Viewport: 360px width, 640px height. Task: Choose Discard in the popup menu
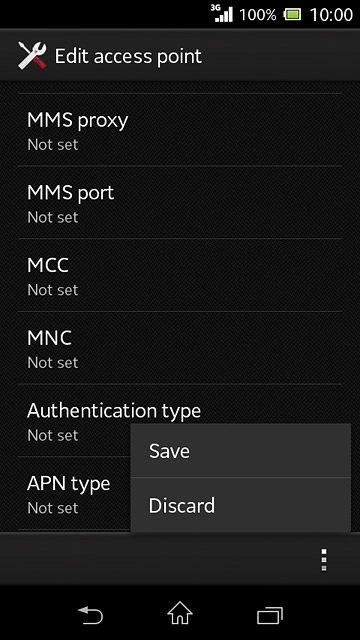[x=240, y=505]
